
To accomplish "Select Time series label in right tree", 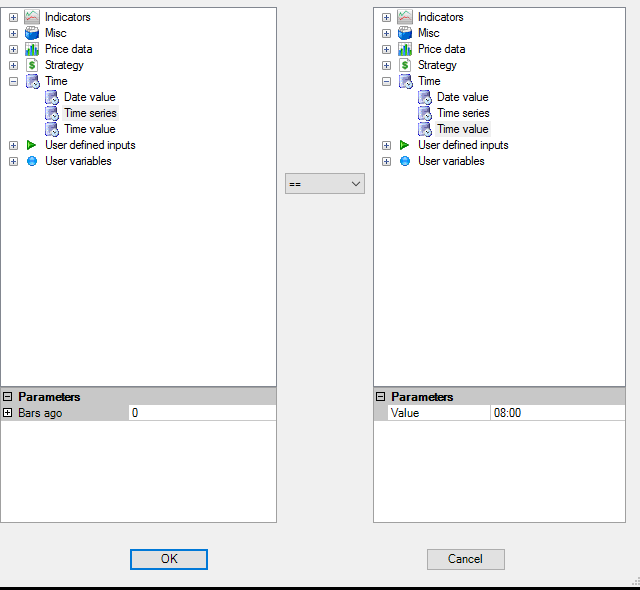I will pos(463,113).
